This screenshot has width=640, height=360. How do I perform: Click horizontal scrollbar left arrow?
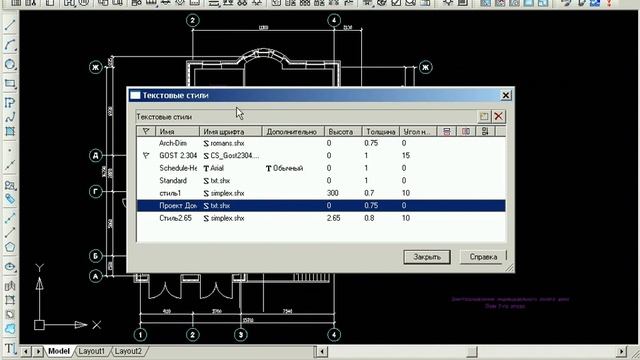(x=321, y=351)
